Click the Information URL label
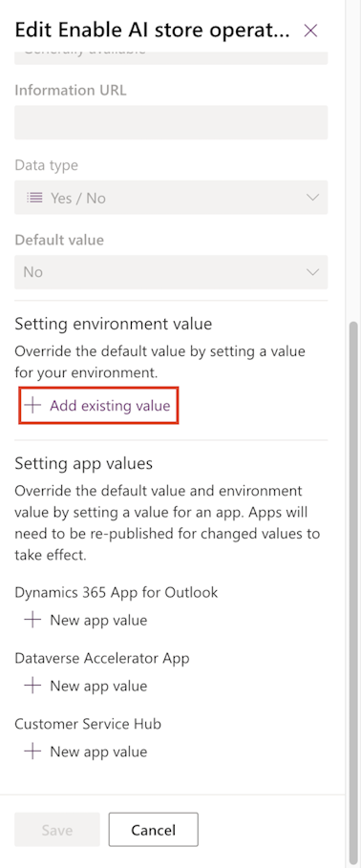 tap(71, 90)
